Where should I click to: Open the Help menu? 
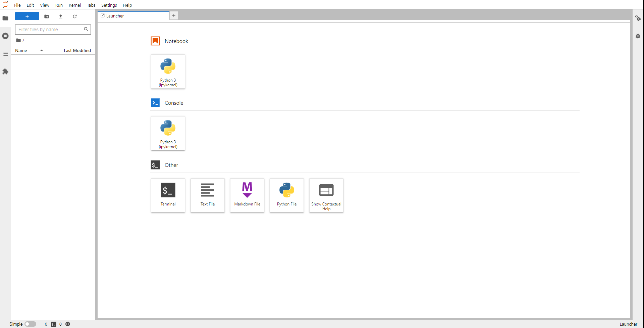tap(127, 5)
